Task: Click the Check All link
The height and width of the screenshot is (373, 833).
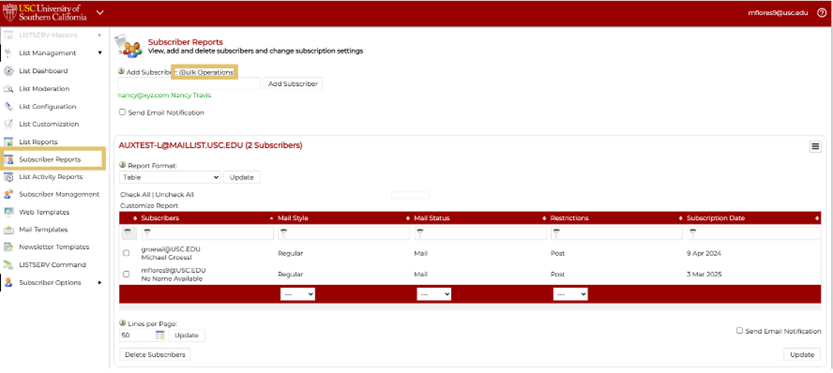Action: tap(135, 195)
